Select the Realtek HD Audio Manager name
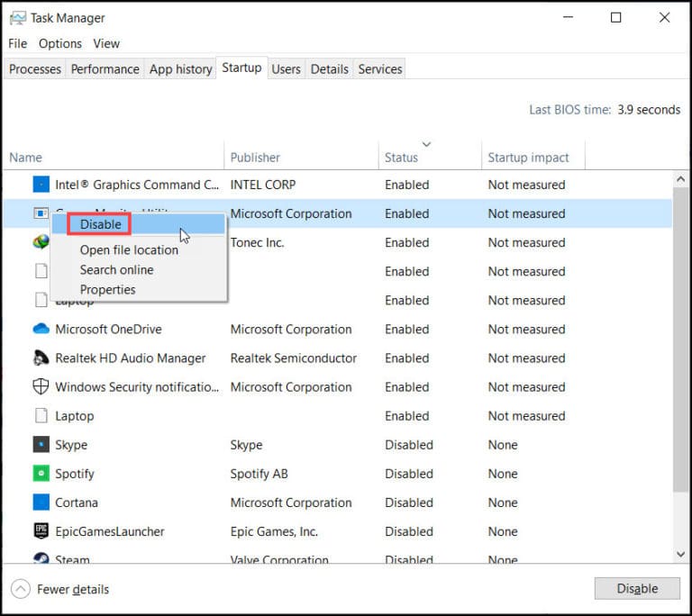 (x=130, y=358)
